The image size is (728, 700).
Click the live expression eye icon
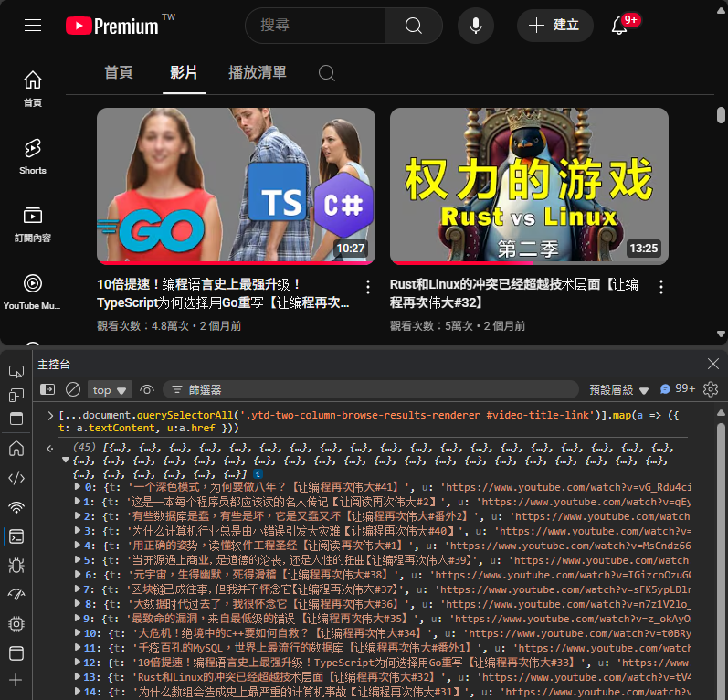[146, 389]
